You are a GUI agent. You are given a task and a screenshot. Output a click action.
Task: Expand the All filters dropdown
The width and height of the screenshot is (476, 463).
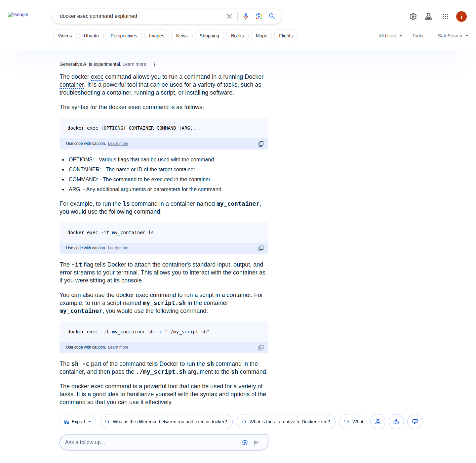(390, 36)
